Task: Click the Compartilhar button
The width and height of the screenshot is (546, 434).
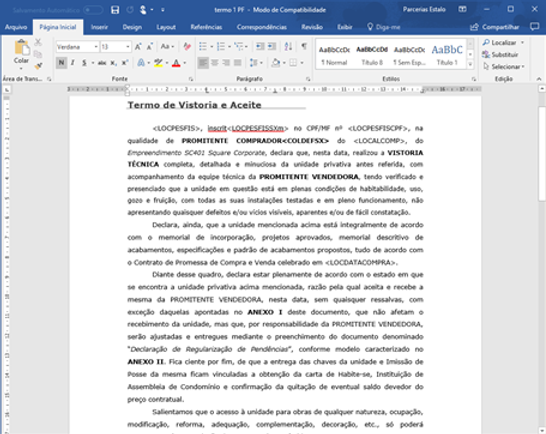Action: 494,27
